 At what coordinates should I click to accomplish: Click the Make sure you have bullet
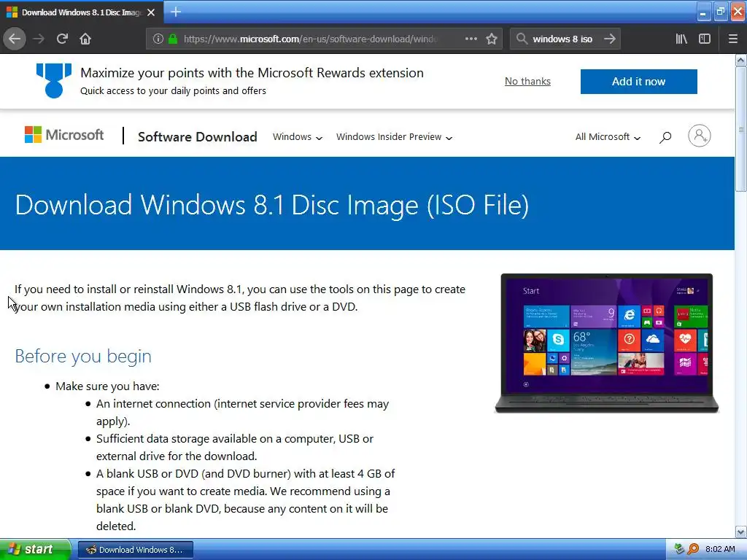[107, 386]
